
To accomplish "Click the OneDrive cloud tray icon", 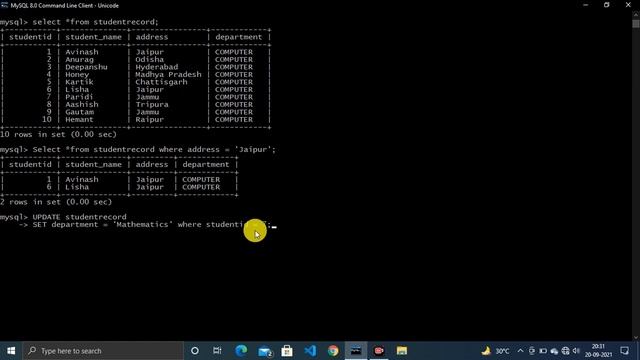I will click(x=554, y=351).
